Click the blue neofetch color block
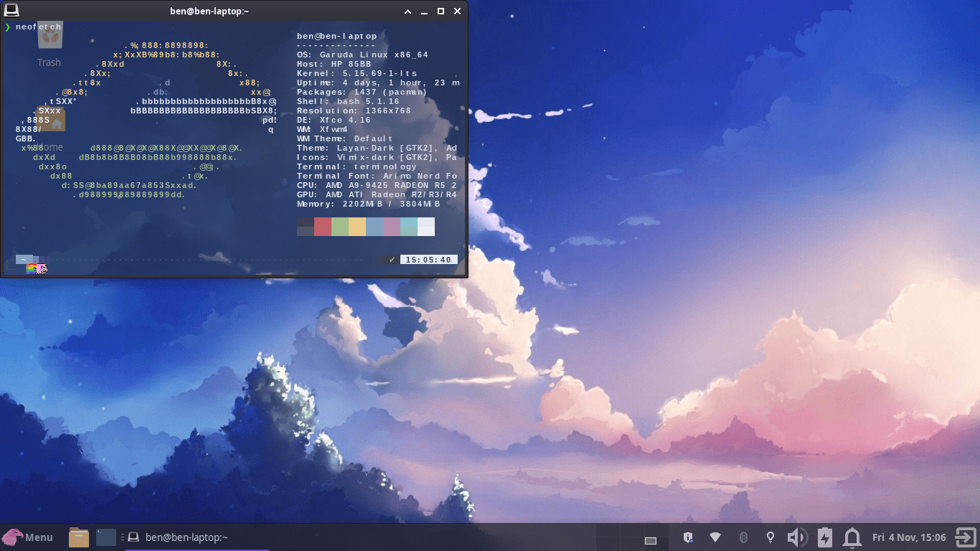 (374, 227)
